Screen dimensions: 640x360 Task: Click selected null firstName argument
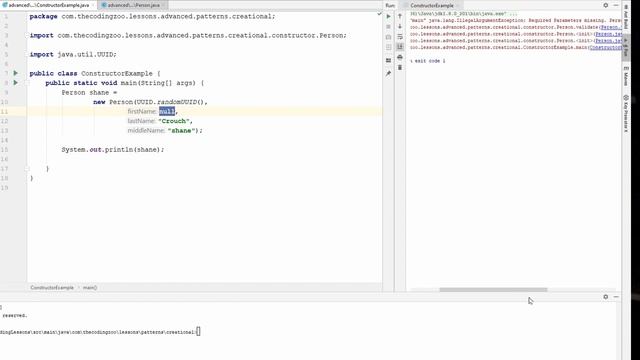[167, 111]
